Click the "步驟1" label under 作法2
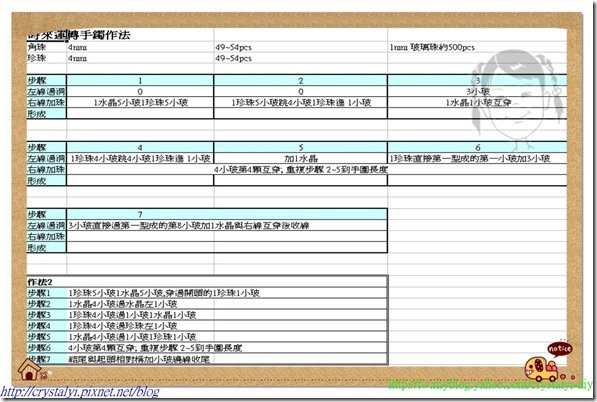The height and width of the screenshot is (402, 597). [39, 293]
